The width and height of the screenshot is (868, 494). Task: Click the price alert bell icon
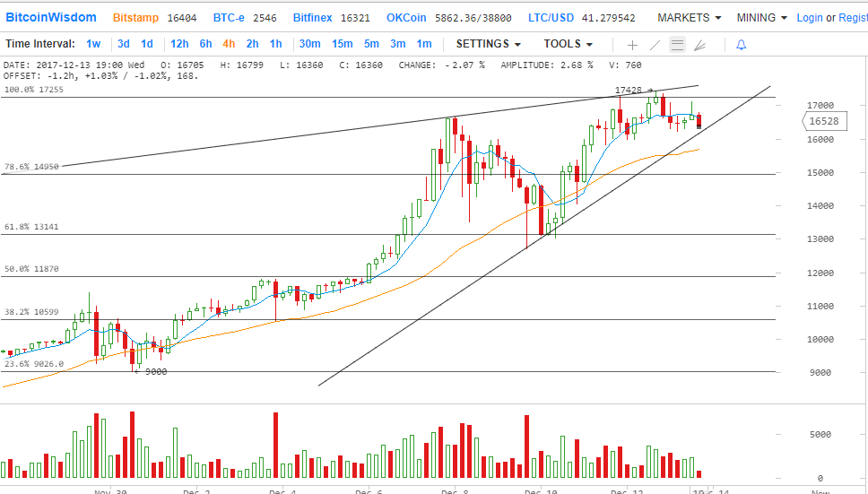click(741, 44)
